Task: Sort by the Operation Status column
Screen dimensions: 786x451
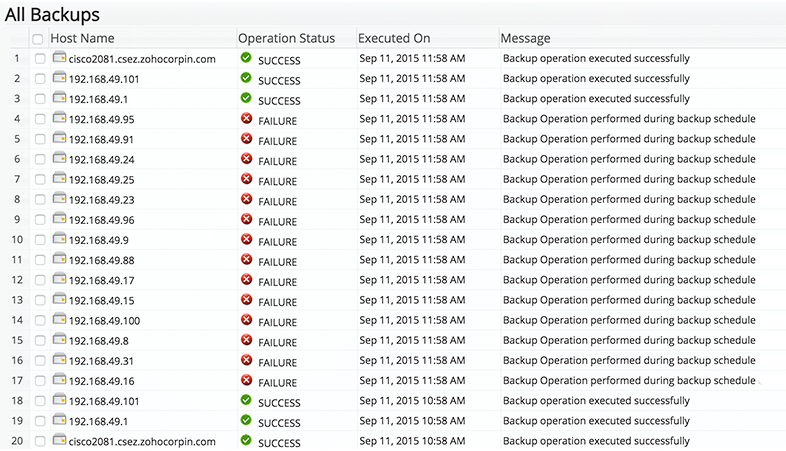Action: (x=286, y=38)
